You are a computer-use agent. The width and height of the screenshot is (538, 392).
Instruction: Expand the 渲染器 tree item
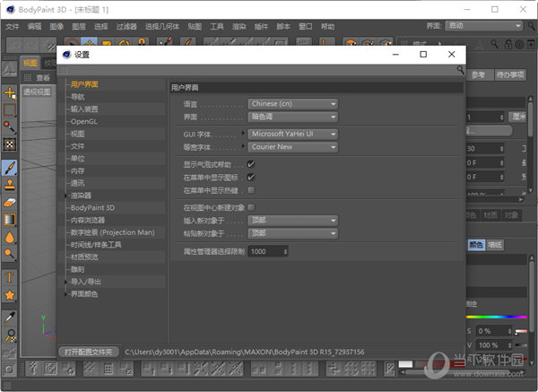[x=66, y=196]
